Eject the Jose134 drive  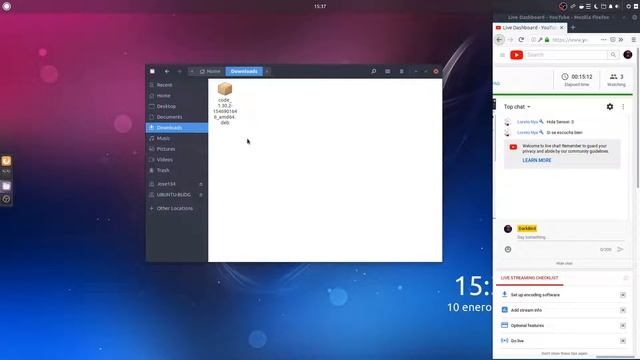[201, 184]
